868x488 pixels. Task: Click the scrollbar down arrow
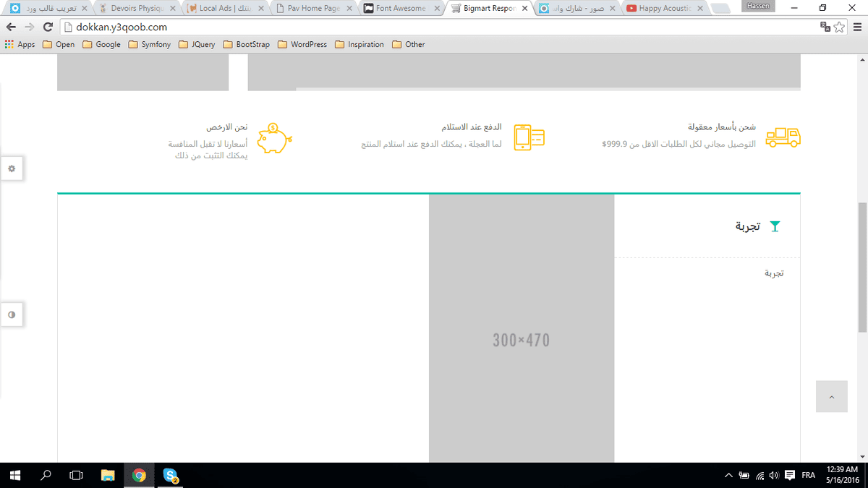point(861,457)
